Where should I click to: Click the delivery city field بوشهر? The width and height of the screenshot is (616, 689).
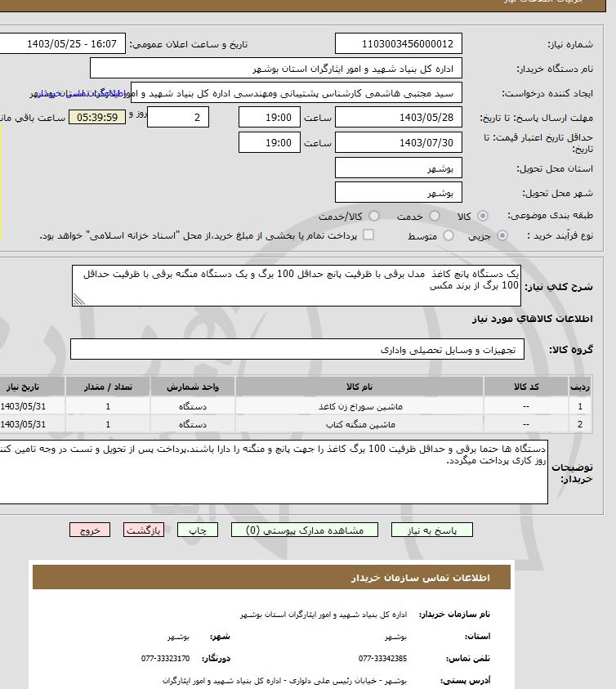pyautogui.click(x=399, y=192)
